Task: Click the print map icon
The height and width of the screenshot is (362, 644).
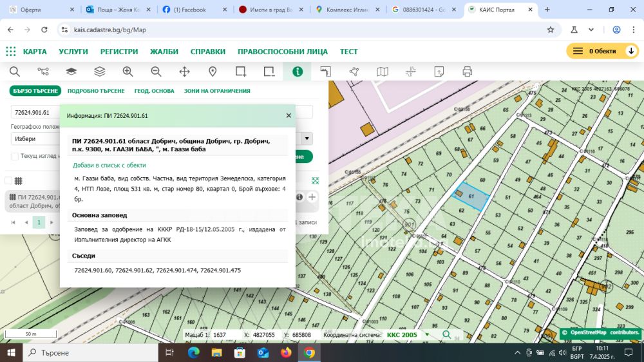Action: 468,71
